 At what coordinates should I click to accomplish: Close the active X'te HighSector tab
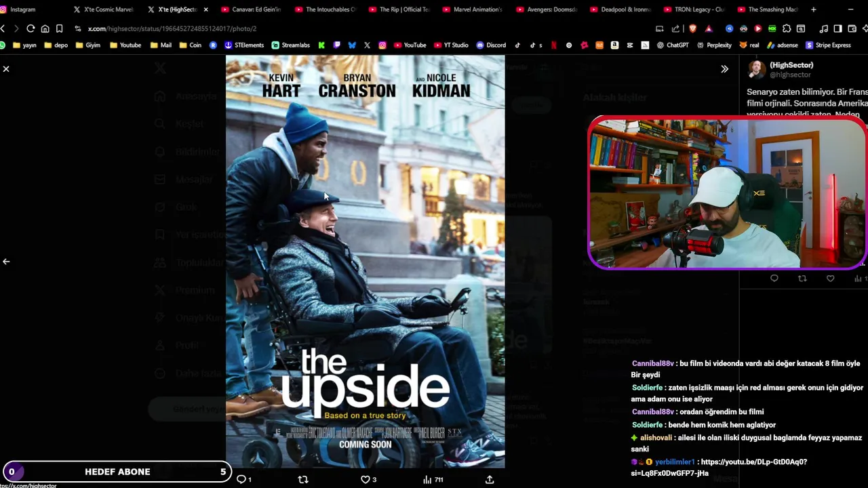205,9
